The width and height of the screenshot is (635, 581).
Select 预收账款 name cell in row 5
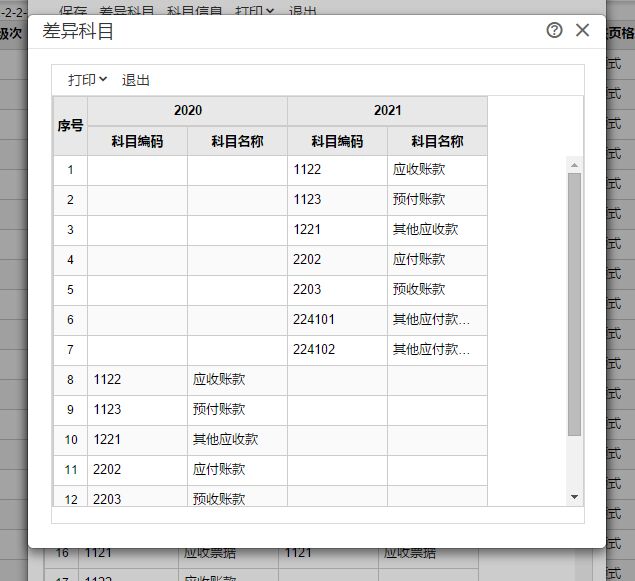tap(437, 290)
